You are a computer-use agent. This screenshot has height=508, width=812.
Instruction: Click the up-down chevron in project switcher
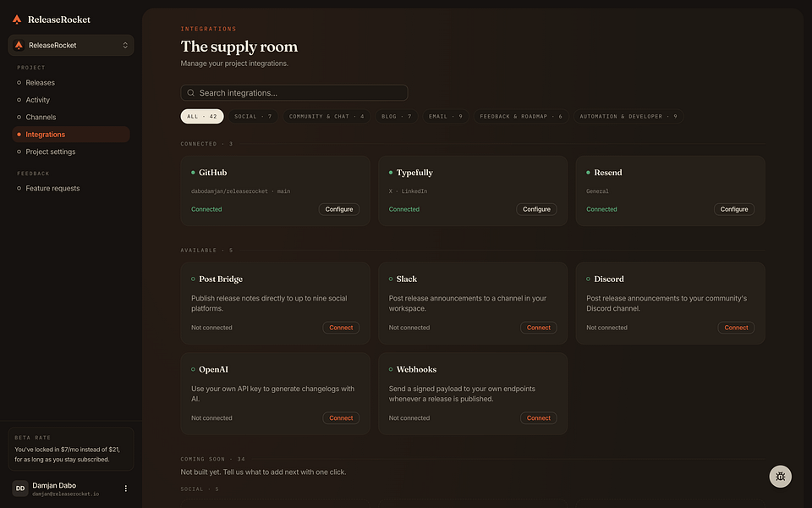tap(125, 45)
